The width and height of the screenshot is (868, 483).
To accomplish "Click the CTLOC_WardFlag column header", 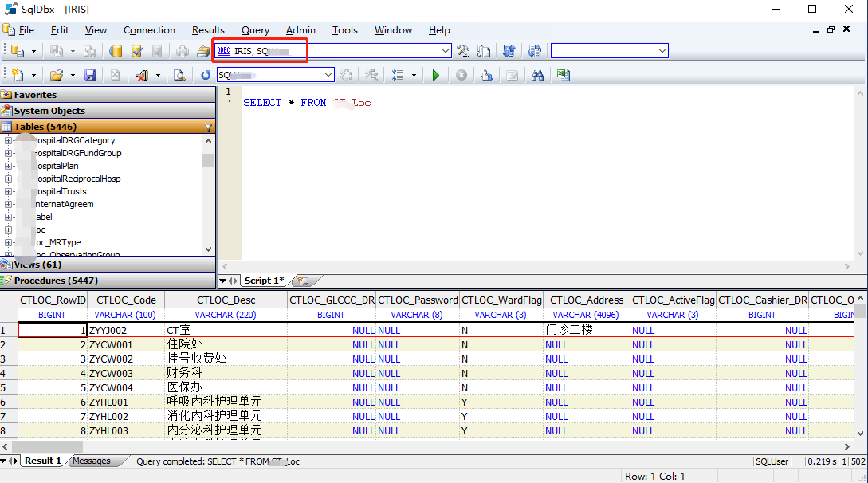I will tap(501, 300).
